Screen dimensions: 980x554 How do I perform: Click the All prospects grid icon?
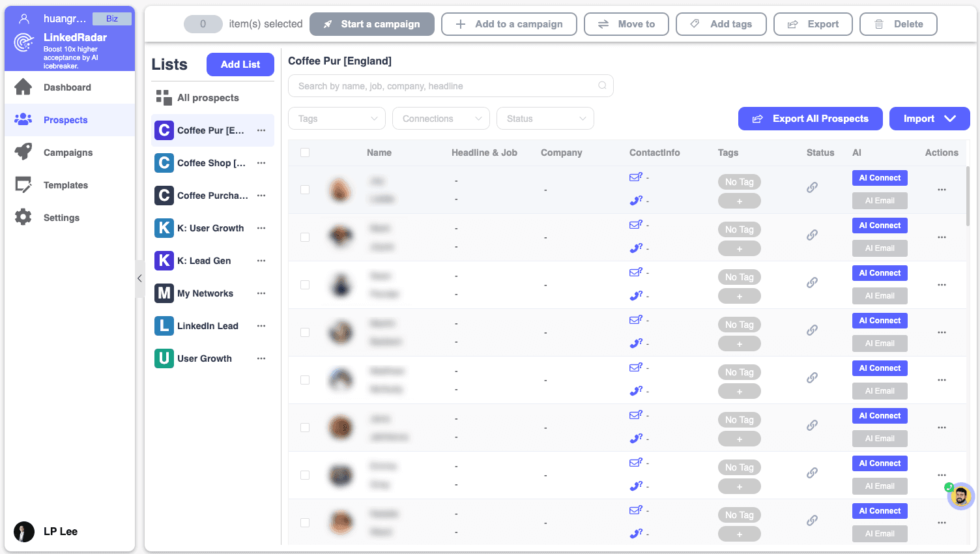click(164, 97)
